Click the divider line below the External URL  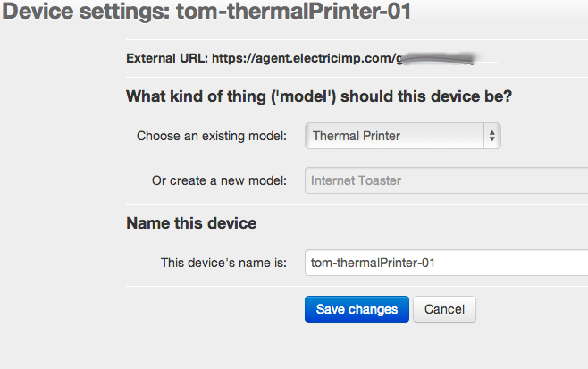tap(357, 77)
